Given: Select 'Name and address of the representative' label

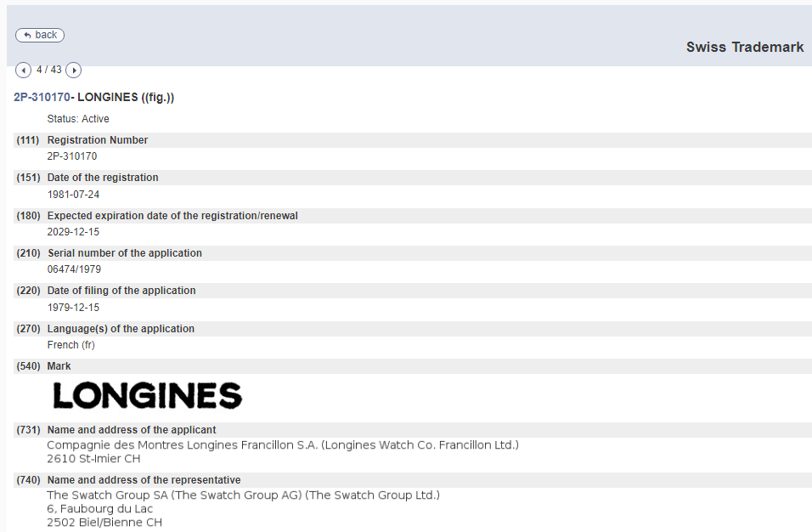Looking at the screenshot, I should (x=144, y=479).
